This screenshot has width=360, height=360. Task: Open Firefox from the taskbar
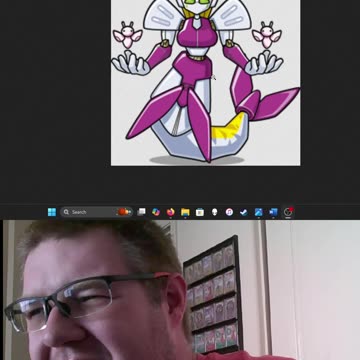click(x=170, y=212)
